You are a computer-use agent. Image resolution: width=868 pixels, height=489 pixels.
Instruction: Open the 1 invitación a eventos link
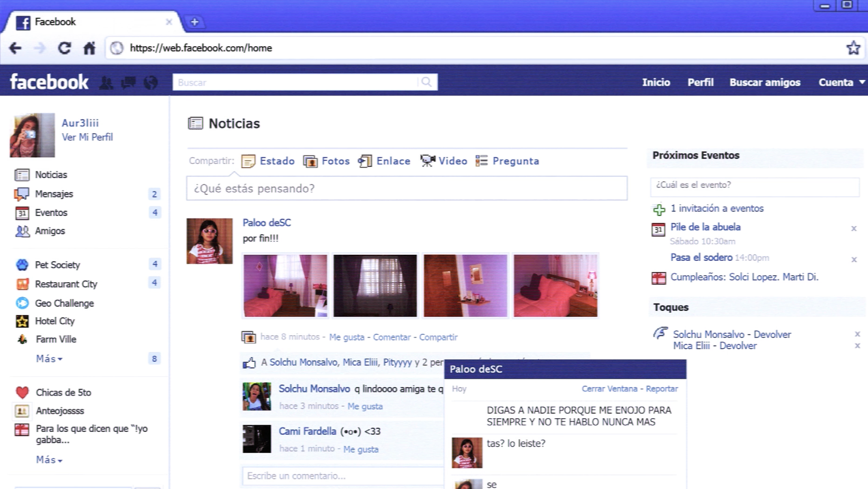coord(717,208)
